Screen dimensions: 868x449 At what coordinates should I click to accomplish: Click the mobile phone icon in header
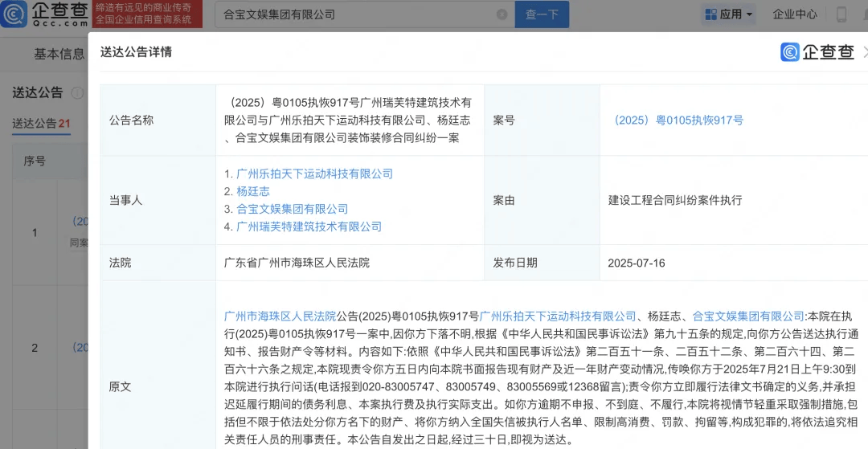point(841,14)
